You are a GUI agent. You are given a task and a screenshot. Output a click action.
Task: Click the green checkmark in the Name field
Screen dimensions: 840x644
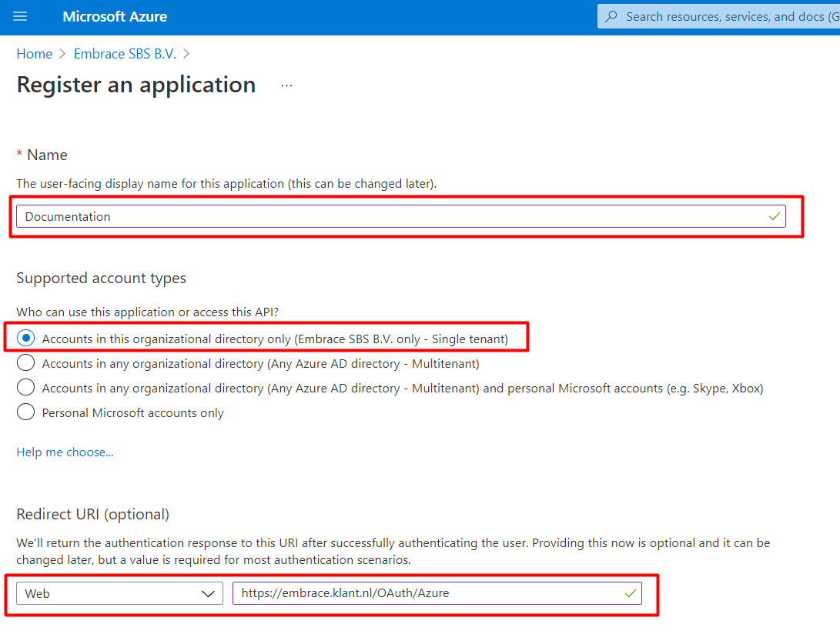tap(774, 216)
